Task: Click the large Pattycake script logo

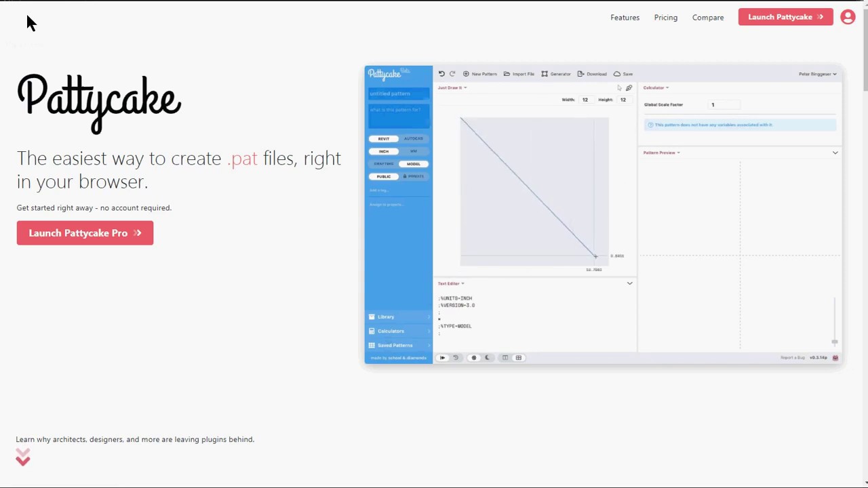Action: (x=99, y=103)
